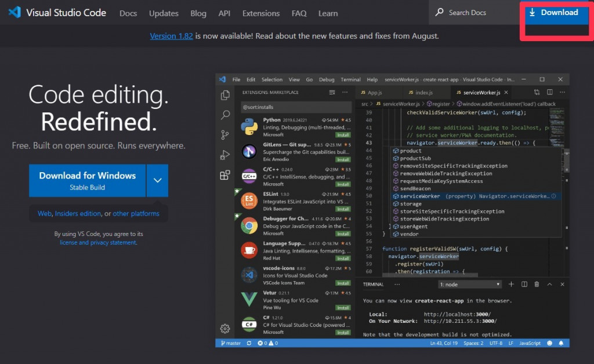Click the C/C++ extension icon
Image resolution: width=594 pixels, height=364 pixels.
[x=249, y=176]
